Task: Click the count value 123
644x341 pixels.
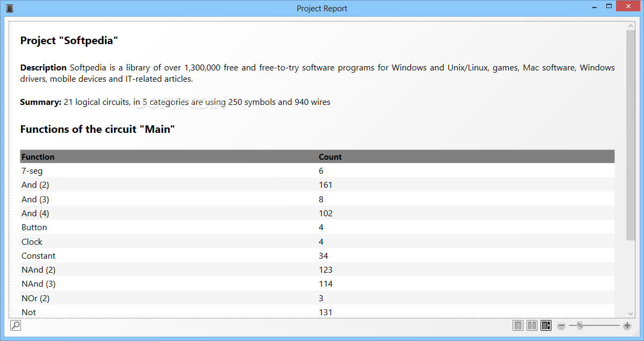Action: tap(326, 269)
